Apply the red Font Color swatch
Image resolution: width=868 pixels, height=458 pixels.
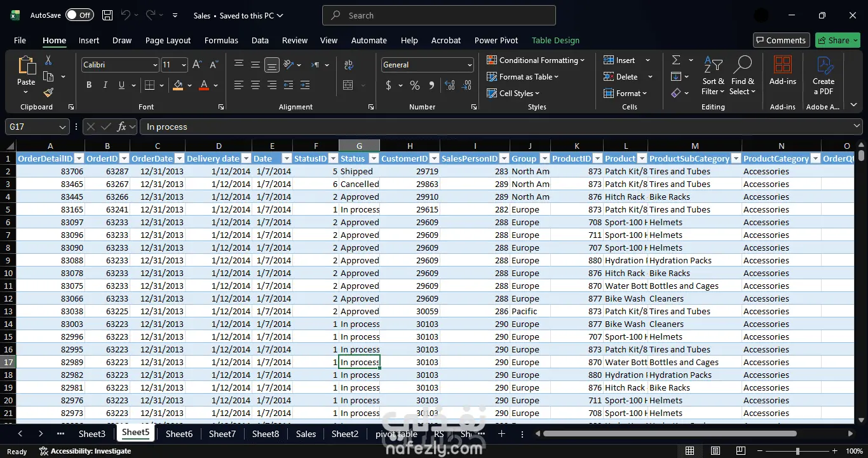tap(204, 85)
